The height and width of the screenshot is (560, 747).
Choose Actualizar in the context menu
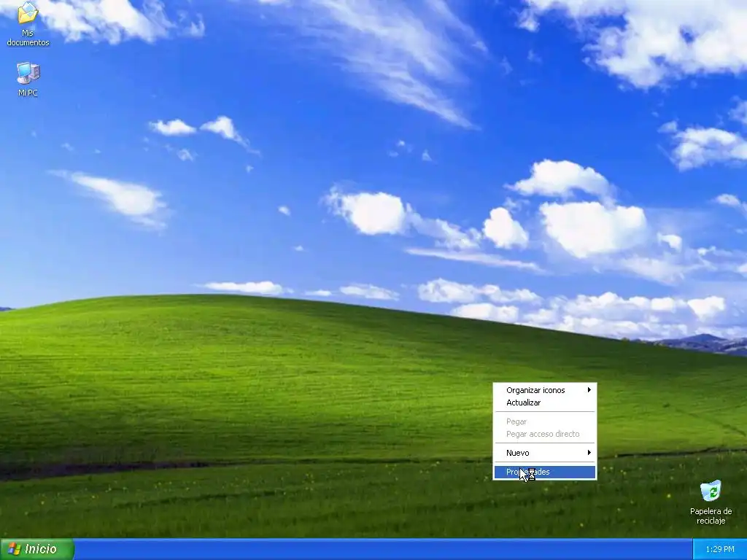pos(544,402)
